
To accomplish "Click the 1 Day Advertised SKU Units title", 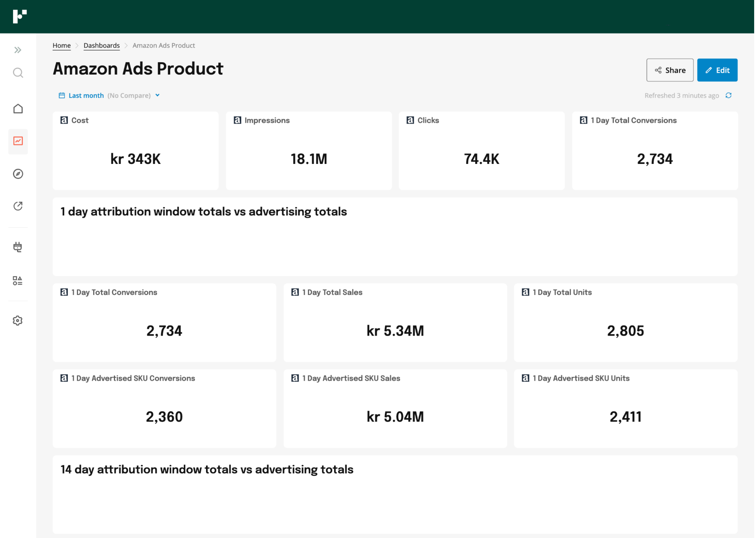I will click(x=581, y=378).
